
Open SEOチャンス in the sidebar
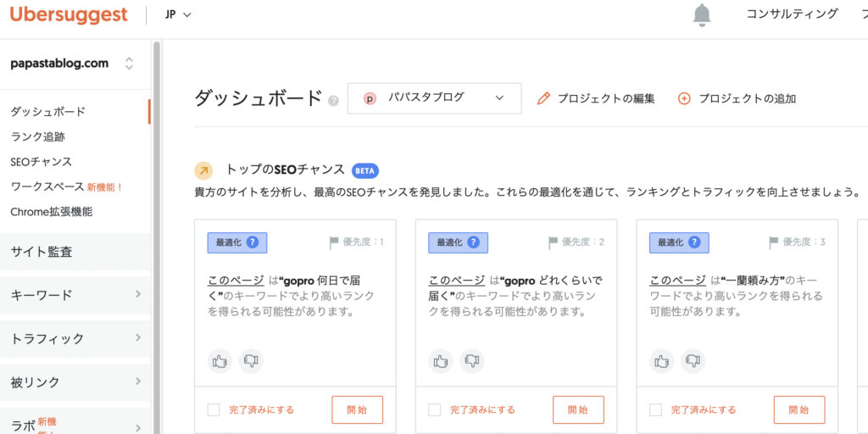(x=42, y=161)
